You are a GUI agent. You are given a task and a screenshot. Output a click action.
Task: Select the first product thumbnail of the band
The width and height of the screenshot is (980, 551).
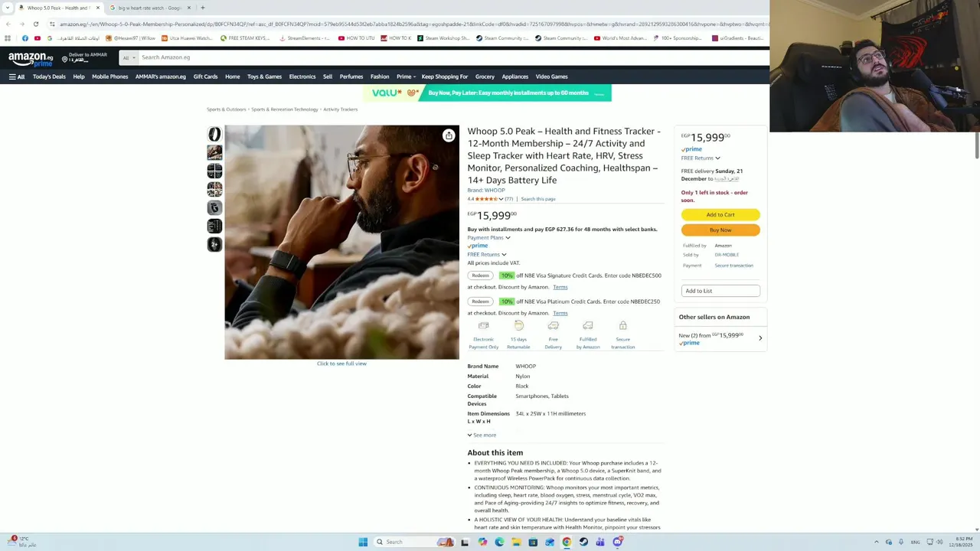point(214,134)
